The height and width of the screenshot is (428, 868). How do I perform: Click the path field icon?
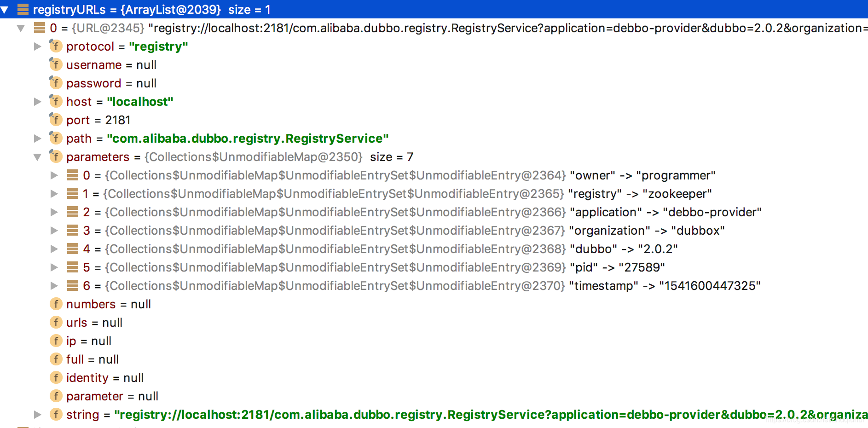click(56, 138)
